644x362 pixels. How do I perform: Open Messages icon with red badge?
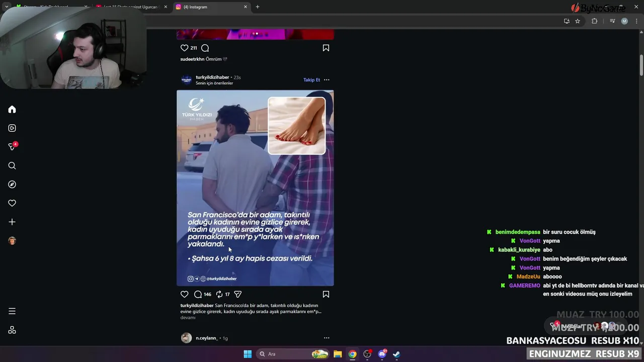pyautogui.click(x=13, y=147)
